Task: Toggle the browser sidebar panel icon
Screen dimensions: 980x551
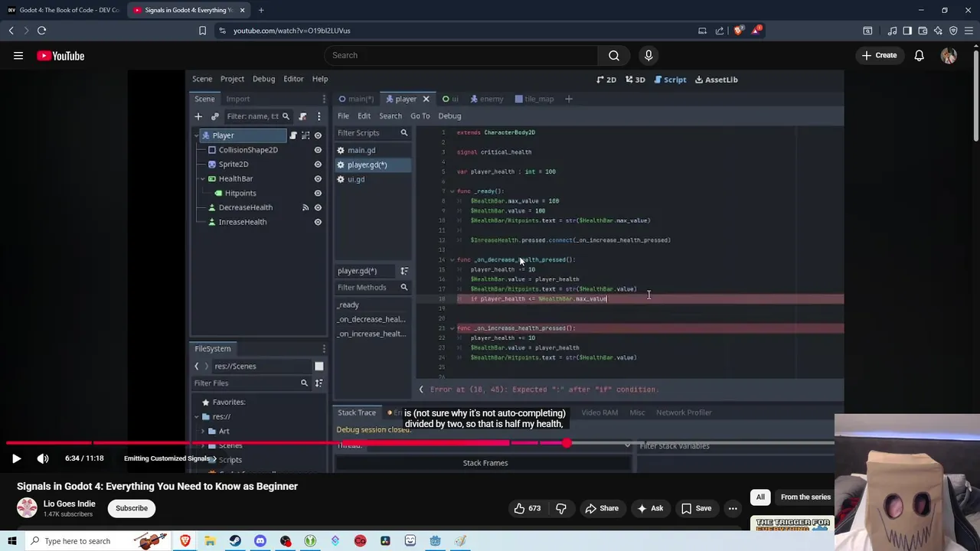Action: click(907, 31)
